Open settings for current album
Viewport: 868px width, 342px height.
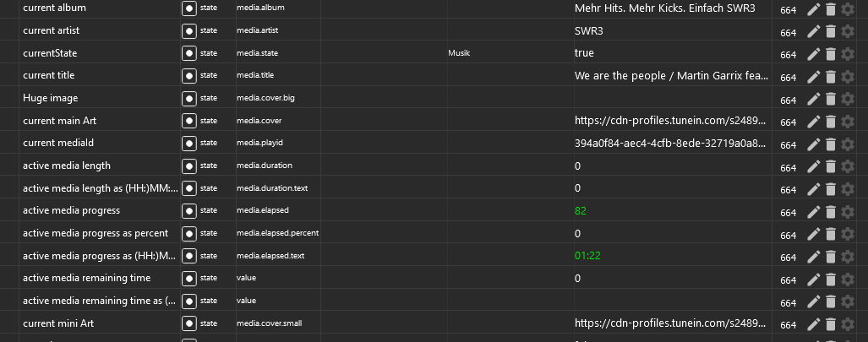(x=848, y=8)
